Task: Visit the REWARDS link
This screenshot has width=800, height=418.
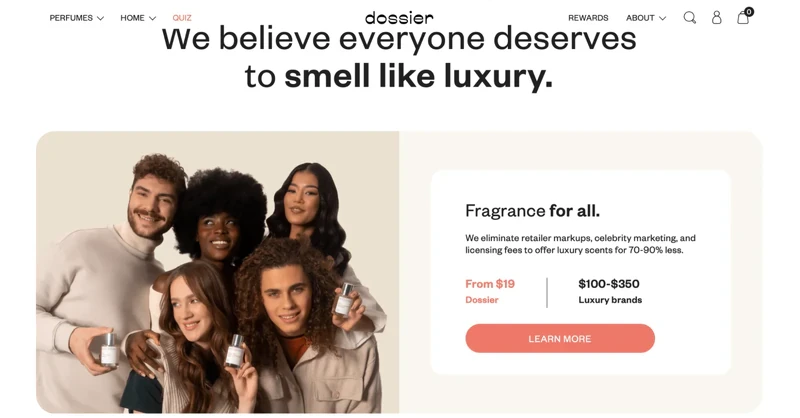Action: click(x=588, y=18)
